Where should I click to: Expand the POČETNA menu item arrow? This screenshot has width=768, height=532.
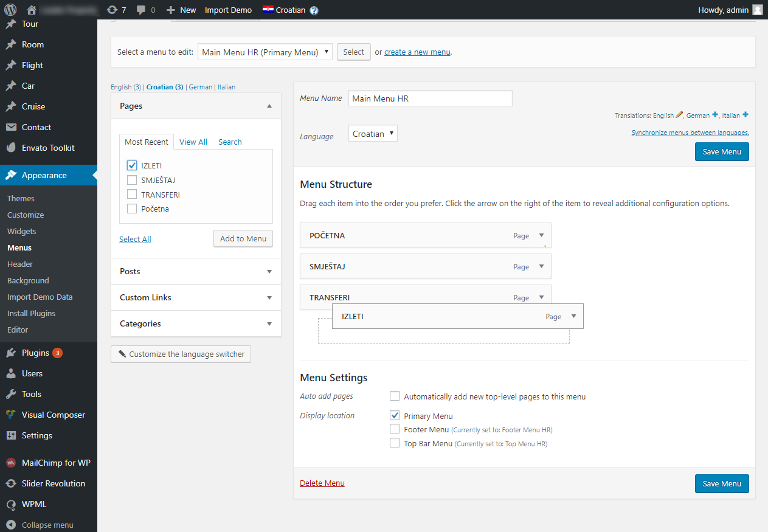[x=541, y=235]
